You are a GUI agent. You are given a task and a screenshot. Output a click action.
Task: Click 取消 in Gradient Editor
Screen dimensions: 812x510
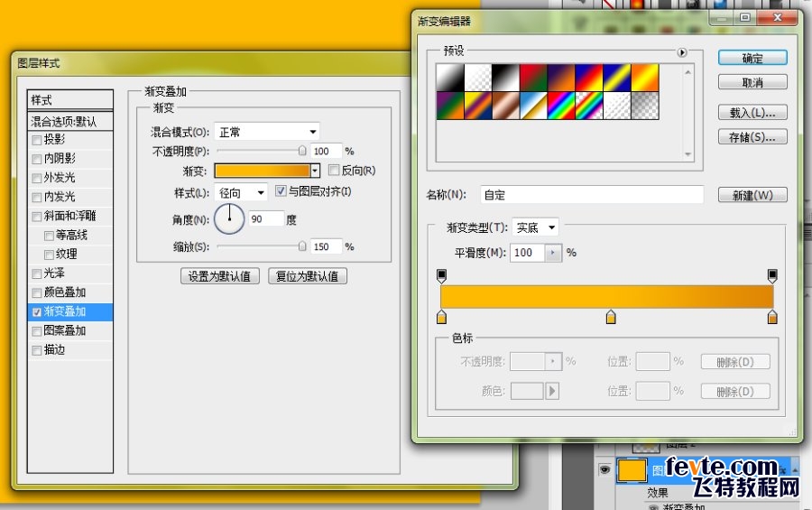click(x=752, y=82)
